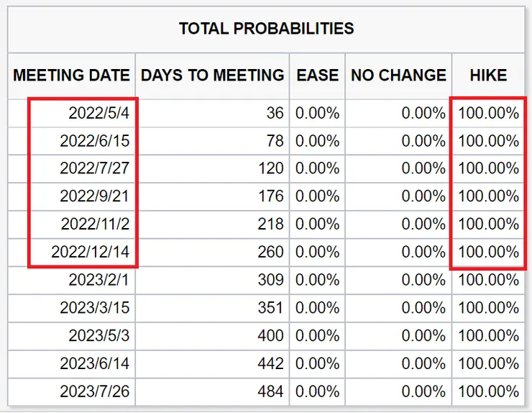Select the days to meeting value 218
The height and width of the screenshot is (413, 532).
(270, 224)
